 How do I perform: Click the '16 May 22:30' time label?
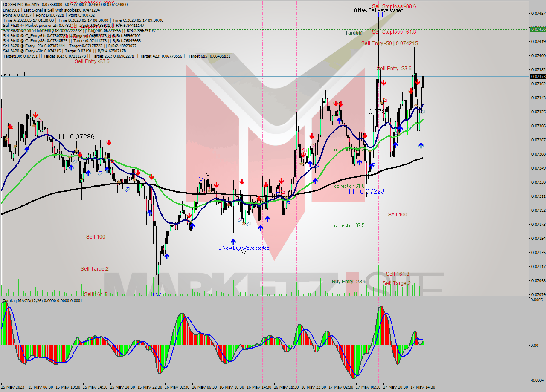(x=314, y=387)
